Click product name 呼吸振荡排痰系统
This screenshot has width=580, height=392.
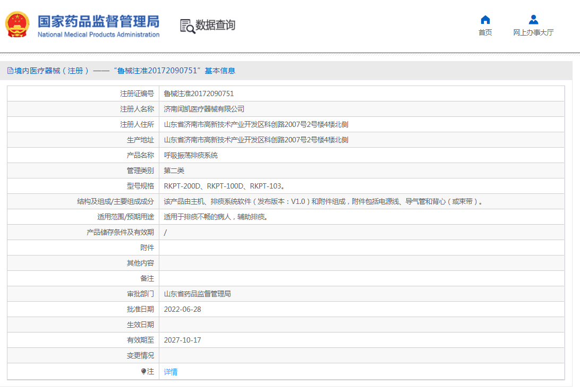pos(191,155)
